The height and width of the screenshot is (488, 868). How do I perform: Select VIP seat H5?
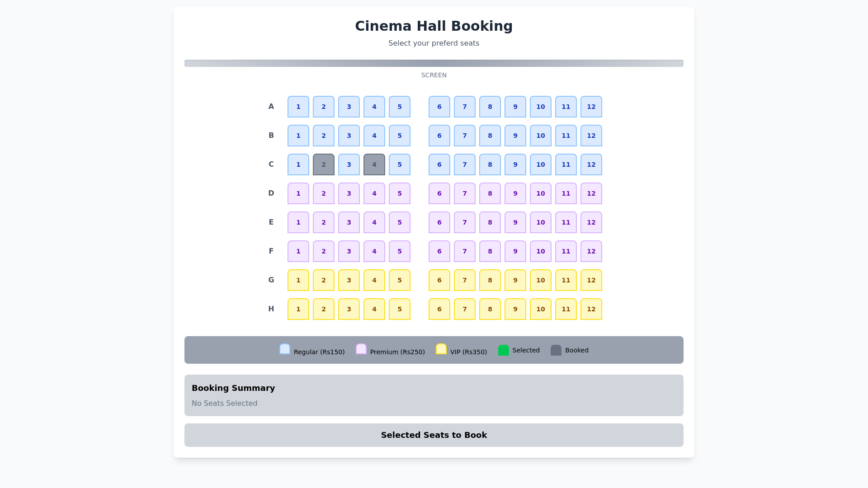[400, 309]
